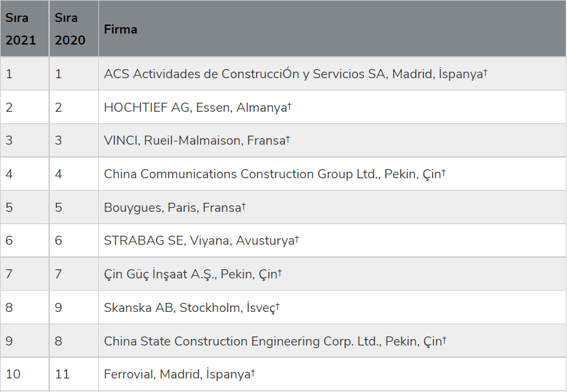
Task: Click the 2020 rank "9" in Skanska row
Action: tap(59, 307)
